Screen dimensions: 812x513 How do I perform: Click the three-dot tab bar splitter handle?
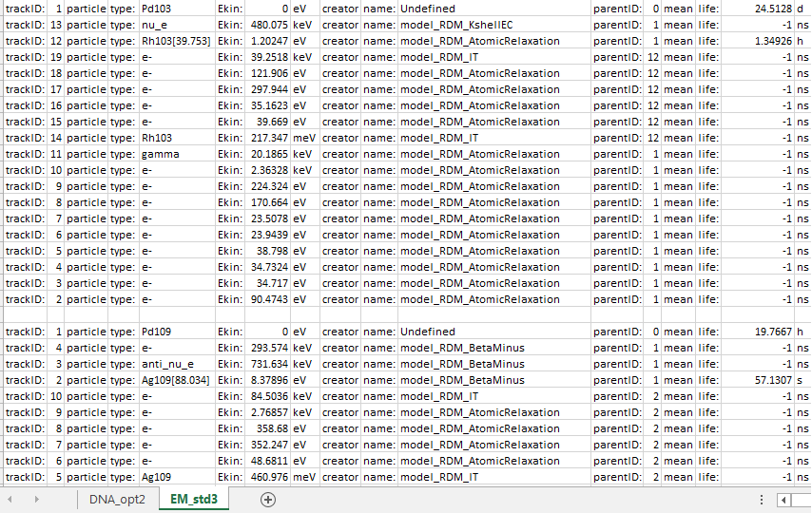pos(762,500)
